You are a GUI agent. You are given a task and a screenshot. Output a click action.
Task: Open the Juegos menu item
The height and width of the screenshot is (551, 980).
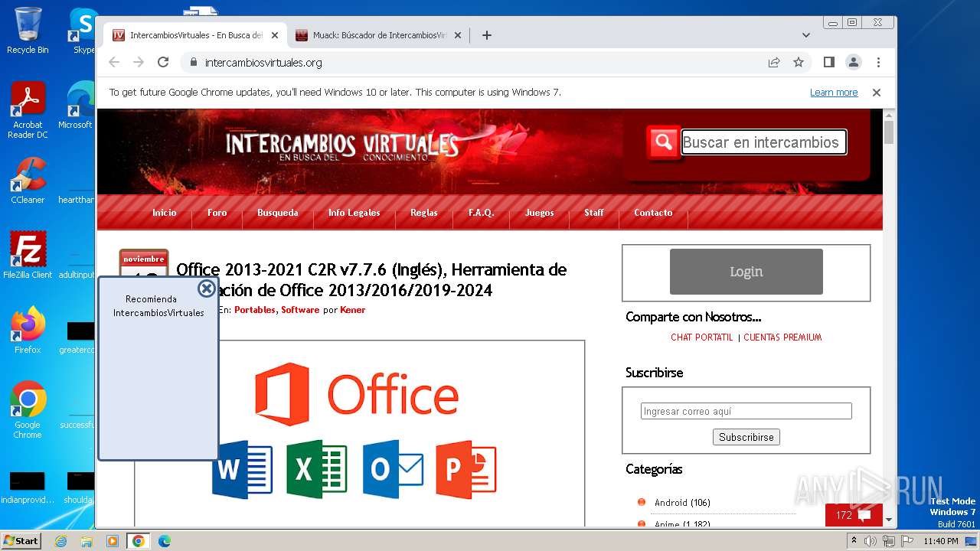pos(539,213)
